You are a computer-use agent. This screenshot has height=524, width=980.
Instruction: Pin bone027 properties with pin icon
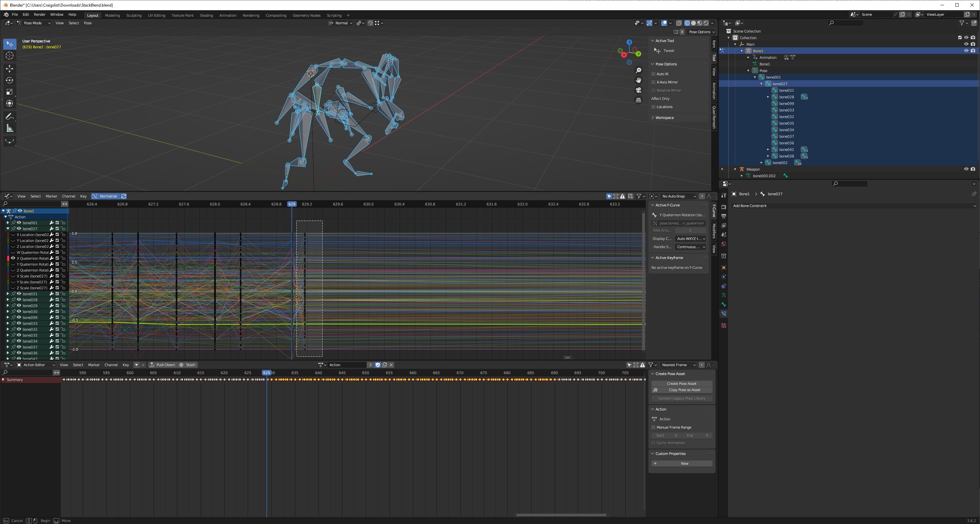[973, 194]
